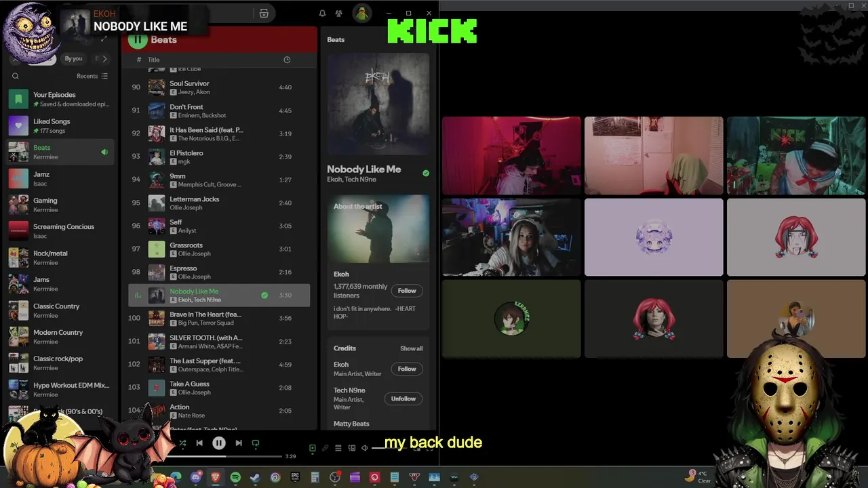This screenshot has height=488, width=868.
Task: Play track 93 El Pistolero
Action: (x=219, y=157)
